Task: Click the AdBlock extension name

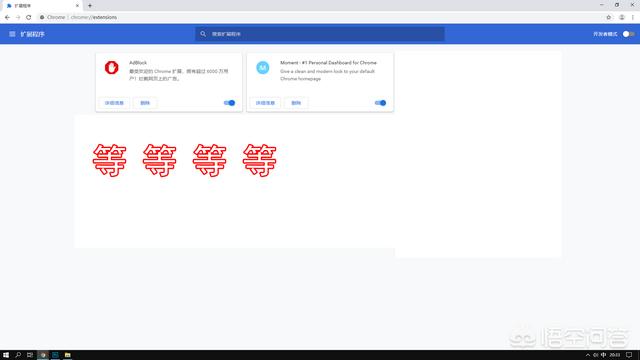Action: tap(138, 62)
